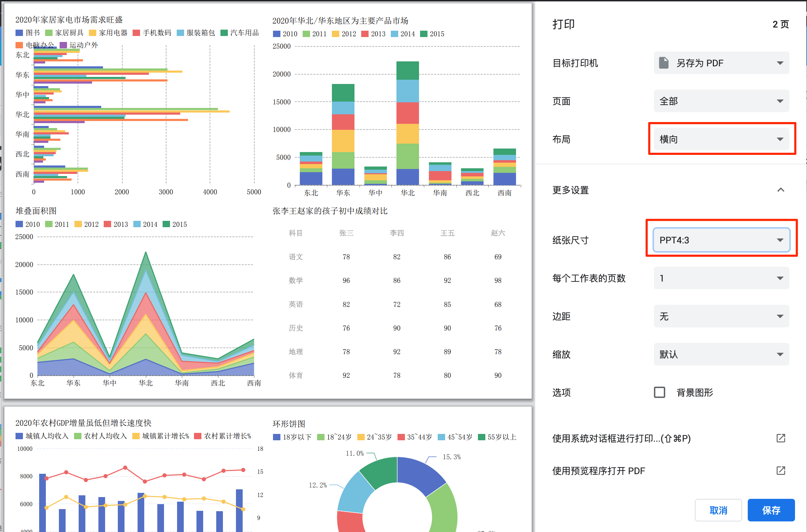This screenshot has width=807, height=532.
Task: Click the 保存 button
Action: [x=771, y=510]
